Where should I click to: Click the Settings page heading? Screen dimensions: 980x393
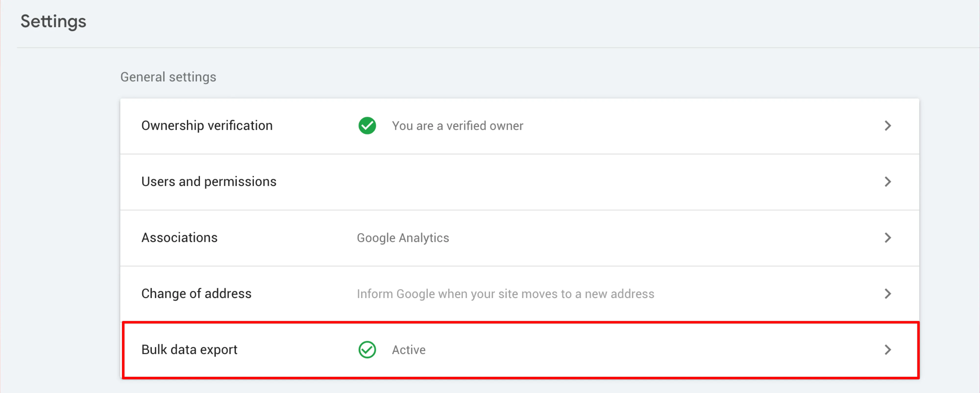coord(53,21)
